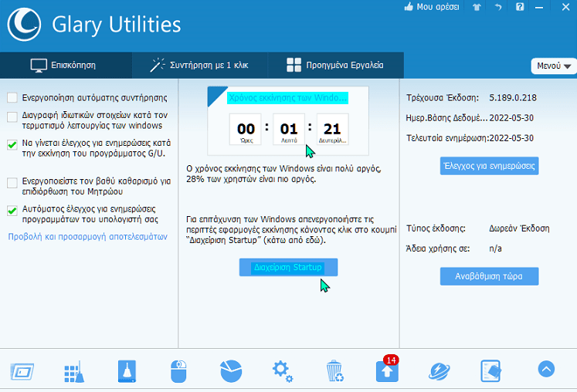The width and height of the screenshot is (577, 392).
Task: Open the browser assistant planet icon
Action: pyautogui.click(x=440, y=371)
